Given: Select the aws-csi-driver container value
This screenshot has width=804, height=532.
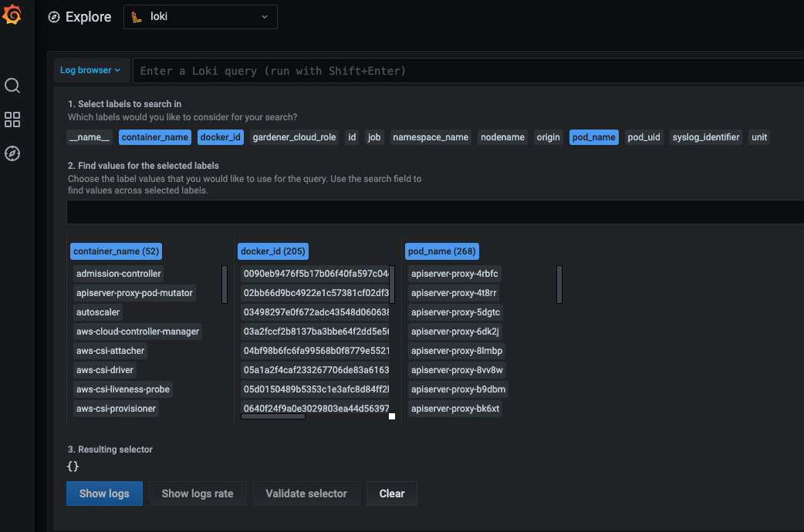Looking at the screenshot, I should tap(105, 370).
